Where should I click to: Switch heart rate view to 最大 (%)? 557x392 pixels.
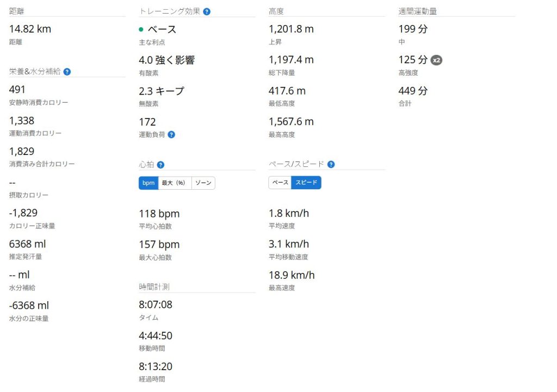pos(175,183)
